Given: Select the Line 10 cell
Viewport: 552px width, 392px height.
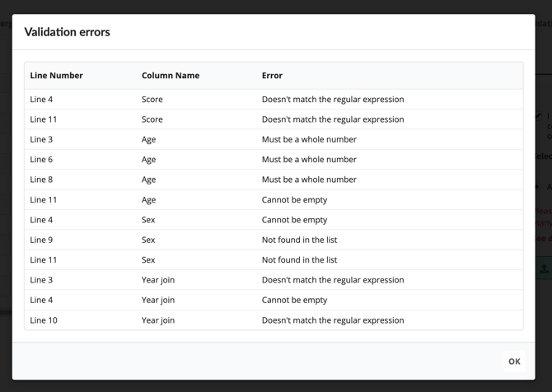Looking at the screenshot, I should tap(44, 320).
